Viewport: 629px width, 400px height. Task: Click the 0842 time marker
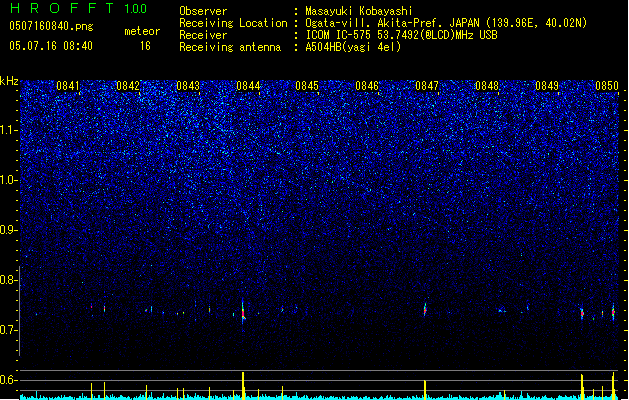point(128,86)
